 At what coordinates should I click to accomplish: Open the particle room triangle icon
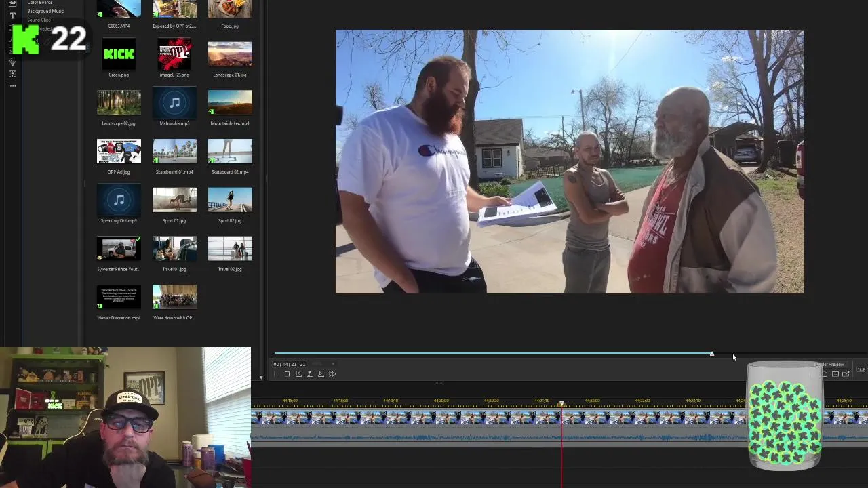(13, 62)
